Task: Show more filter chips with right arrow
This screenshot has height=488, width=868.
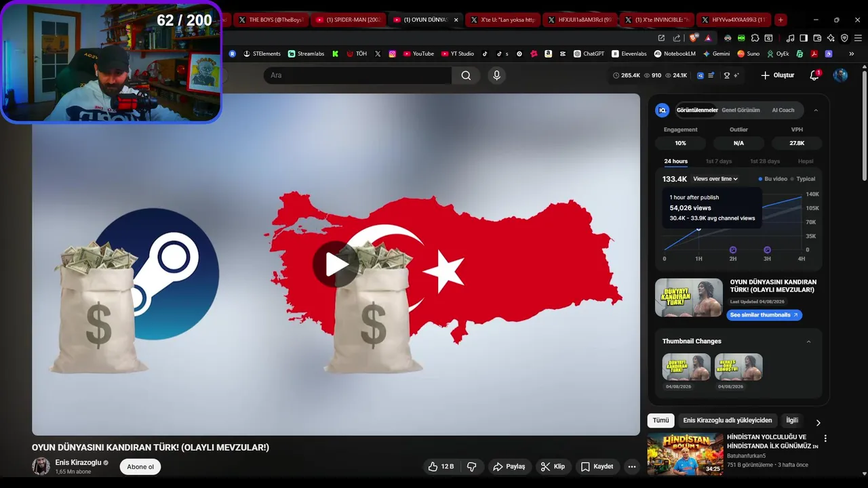Action: (x=818, y=422)
